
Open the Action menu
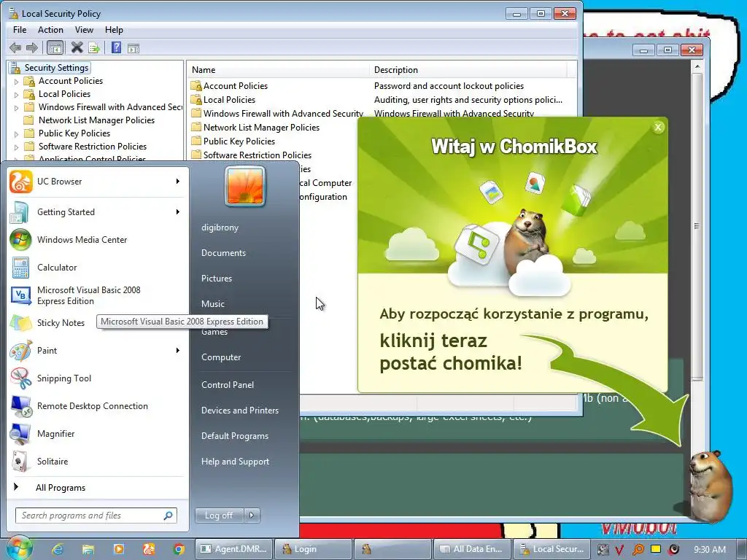point(50,30)
